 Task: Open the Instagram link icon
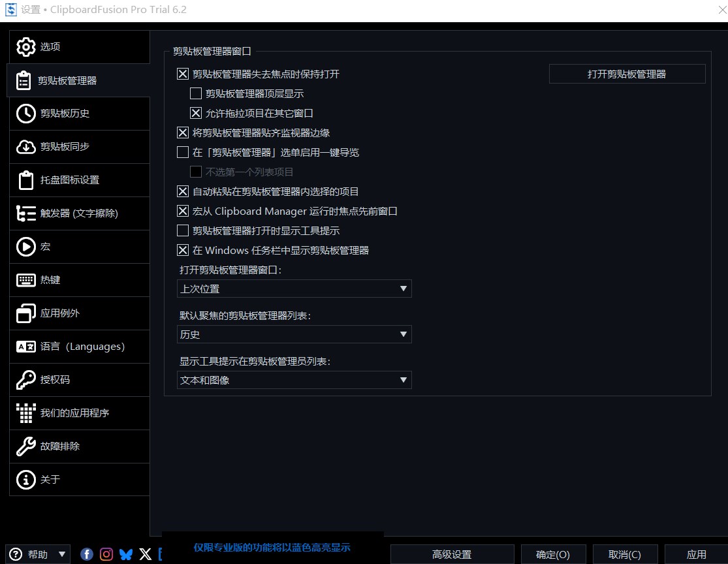(106, 554)
